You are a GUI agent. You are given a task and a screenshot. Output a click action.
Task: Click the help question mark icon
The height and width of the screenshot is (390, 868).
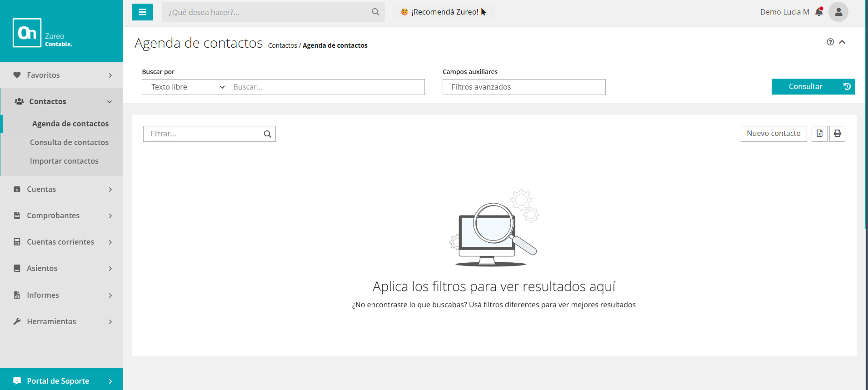coord(830,42)
